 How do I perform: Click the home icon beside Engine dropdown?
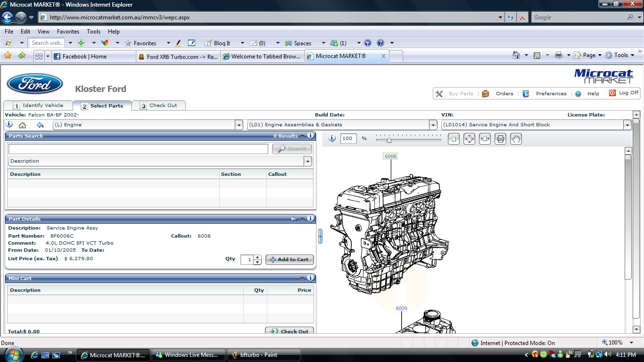tap(22, 125)
